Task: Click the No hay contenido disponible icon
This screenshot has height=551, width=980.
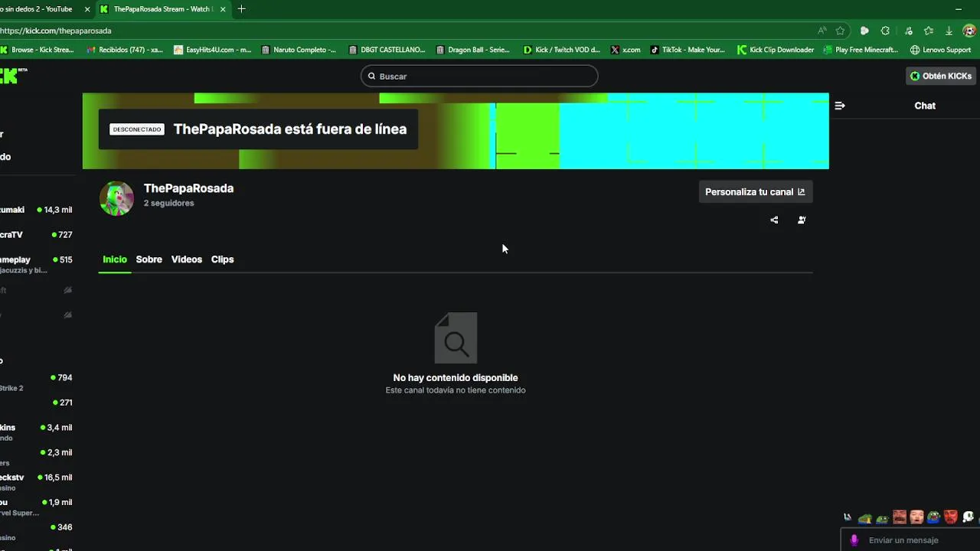Action: click(x=456, y=337)
